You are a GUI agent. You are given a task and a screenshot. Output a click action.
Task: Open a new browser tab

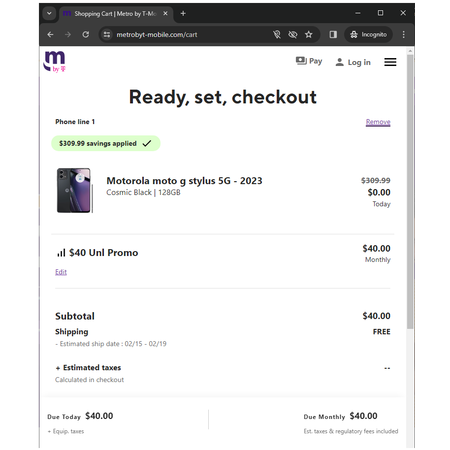pos(183,13)
